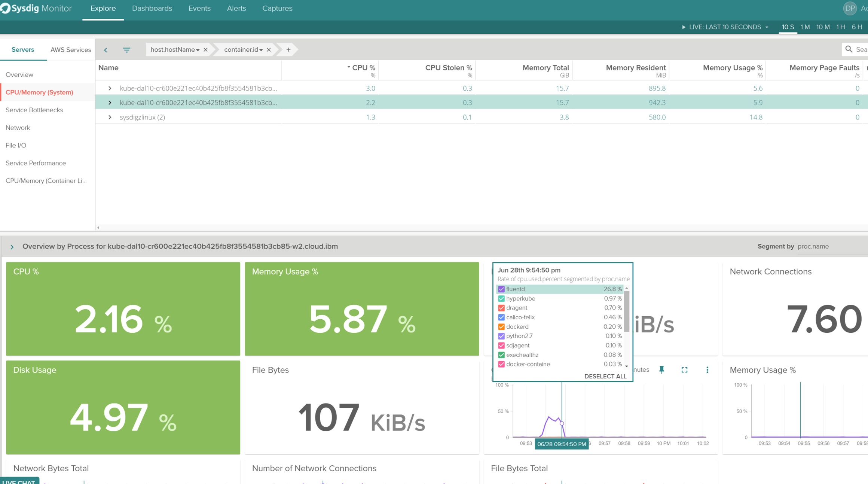Screen dimensions: 868x484
Task: Click the table's horizontal scroll left arrow
Action: [x=98, y=228]
